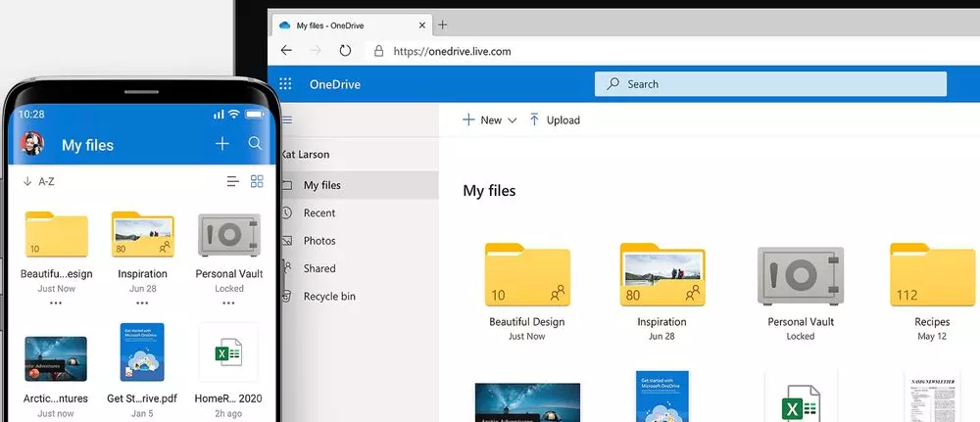Click the Upload button

[x=555, y=120]
